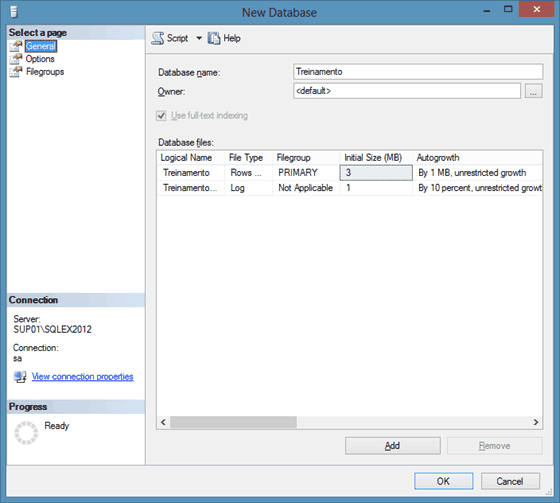560x503 pixels.
Task: Click the Add button
Action: pyautogui.click(x=392, y=446)
